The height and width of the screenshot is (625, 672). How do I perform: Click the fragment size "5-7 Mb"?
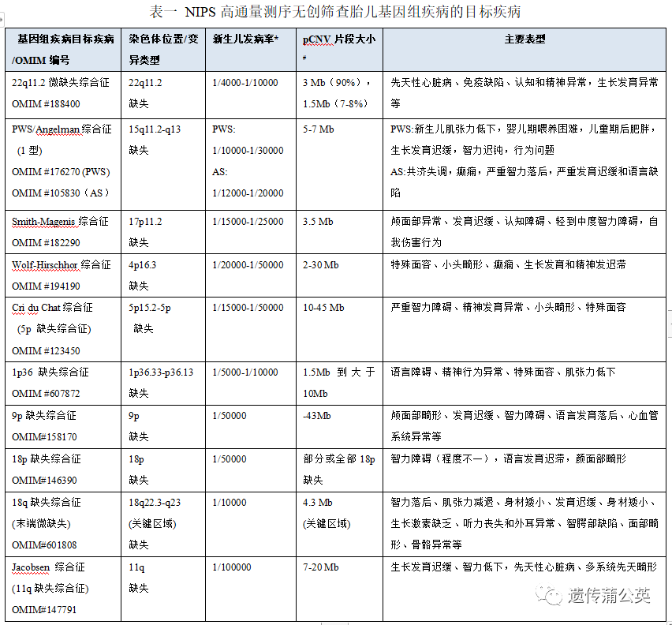tap(318, 129)
